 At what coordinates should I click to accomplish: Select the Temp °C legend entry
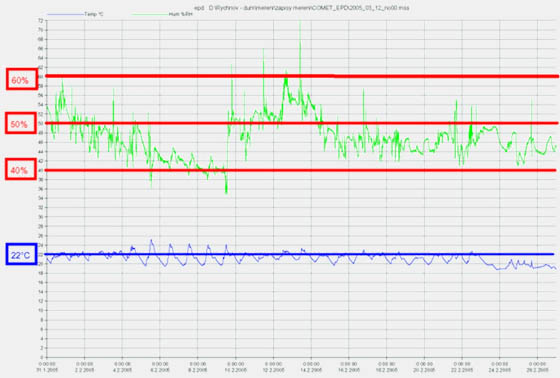click(94, 14)
